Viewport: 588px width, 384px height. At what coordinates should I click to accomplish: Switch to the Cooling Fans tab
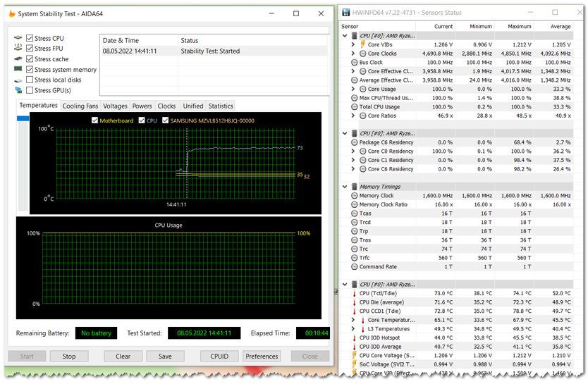click(x=80, y=106)
